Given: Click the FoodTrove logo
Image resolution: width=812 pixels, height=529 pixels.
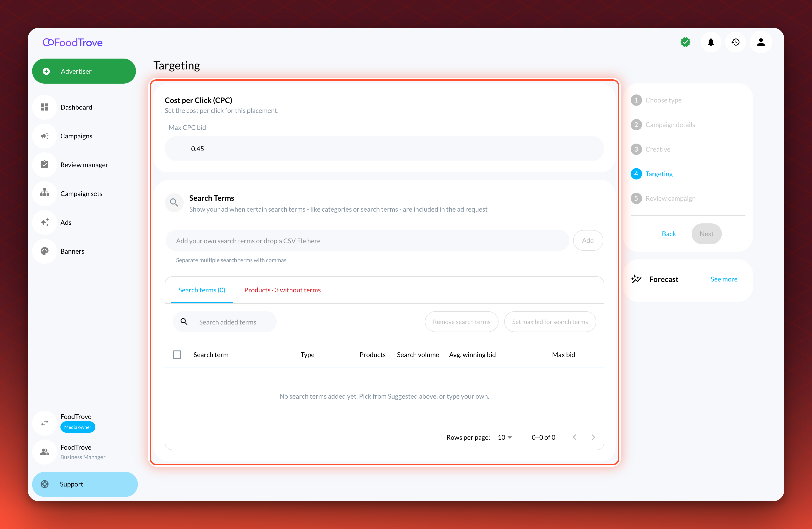Looking at the screenshot, I should click(x=73, y=42).
